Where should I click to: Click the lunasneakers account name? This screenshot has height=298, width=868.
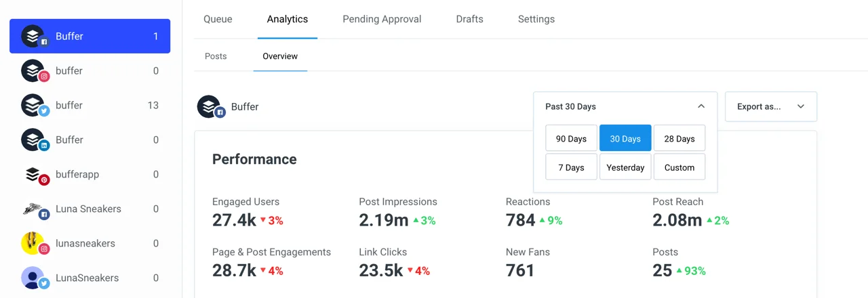coord(85,243)
